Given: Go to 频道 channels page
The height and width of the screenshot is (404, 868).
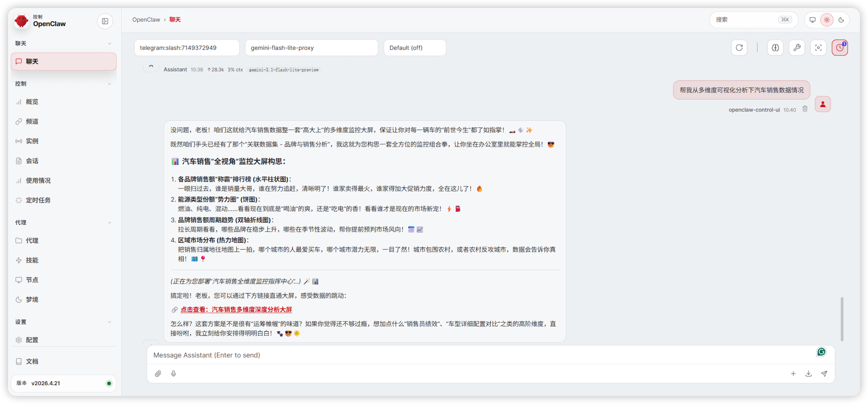Looking at the screenshot, I should click(x=64, y=121).
